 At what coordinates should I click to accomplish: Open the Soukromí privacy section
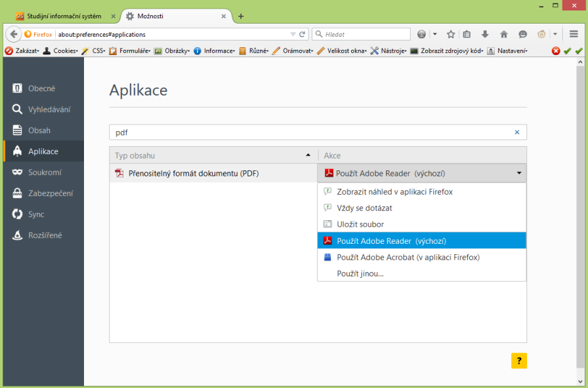tap(44, 172)
